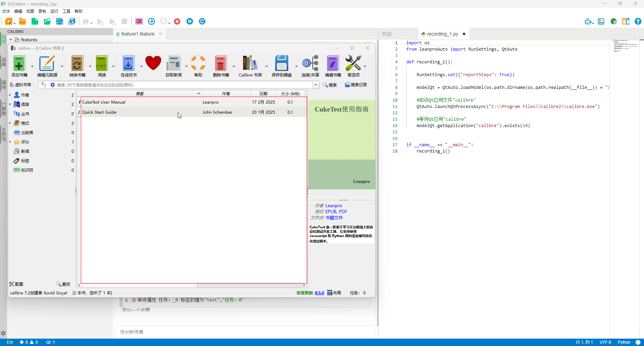Open the search gear advanced options icon
Screen dimensions: 644x346
tap(53, 85)
